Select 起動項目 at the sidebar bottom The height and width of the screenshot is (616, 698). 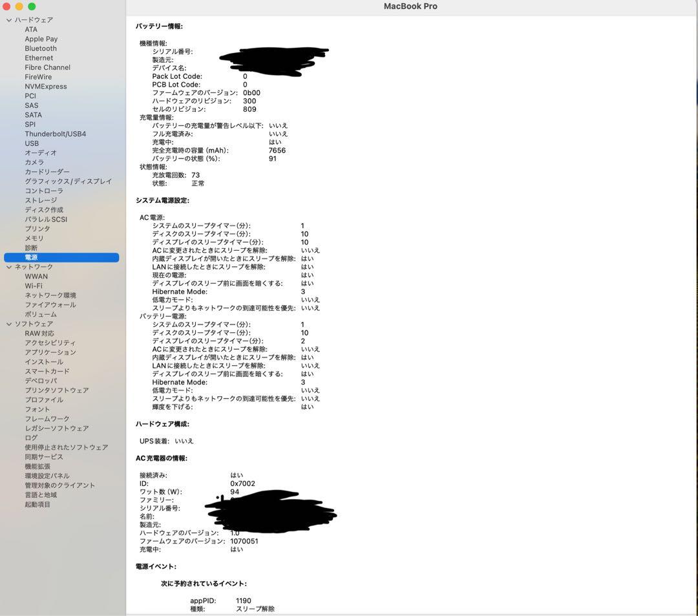pos(37,504)
